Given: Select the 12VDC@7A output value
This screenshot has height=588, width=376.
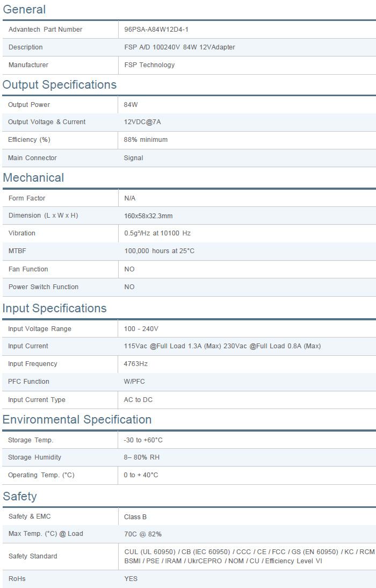Looking at the screenshot, I should [142, 122].
